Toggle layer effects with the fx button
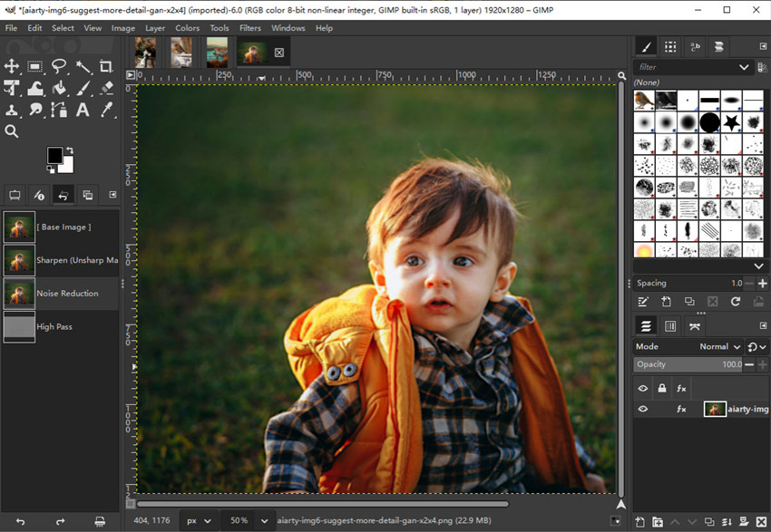 [x=681, y=388]
